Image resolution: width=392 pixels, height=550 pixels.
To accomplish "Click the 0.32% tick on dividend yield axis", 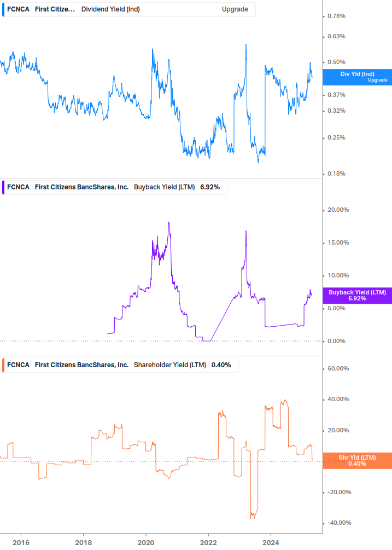I will tap(336, 111).
